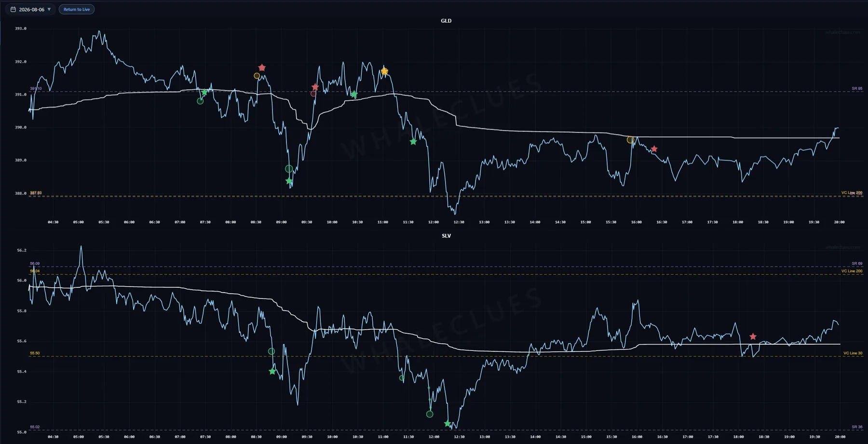The width and height of the screenshot is (868, 444).
Task: Select the green circle marker near 11:55 on SLV
Action: coord(430,414)
